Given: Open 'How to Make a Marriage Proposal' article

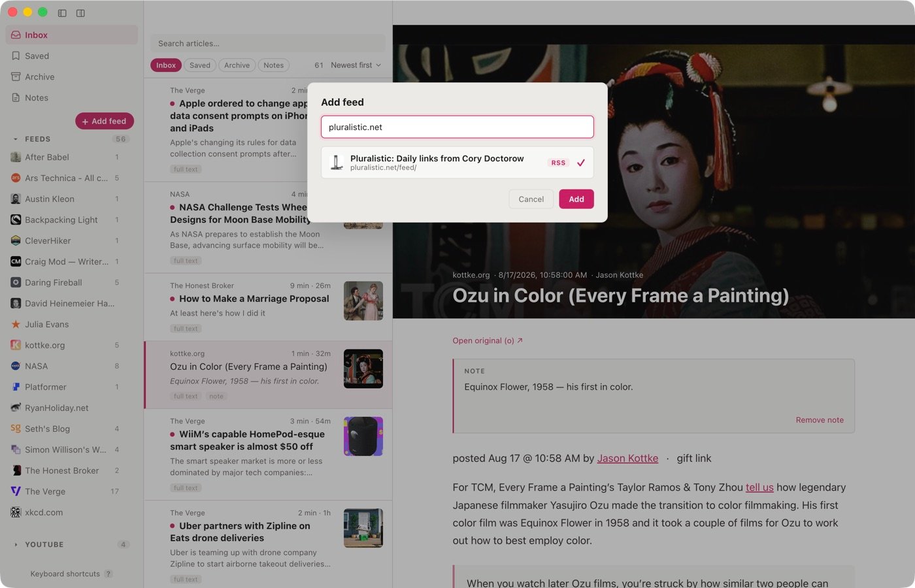Looking at the screenshot, I should click(254, 299).
